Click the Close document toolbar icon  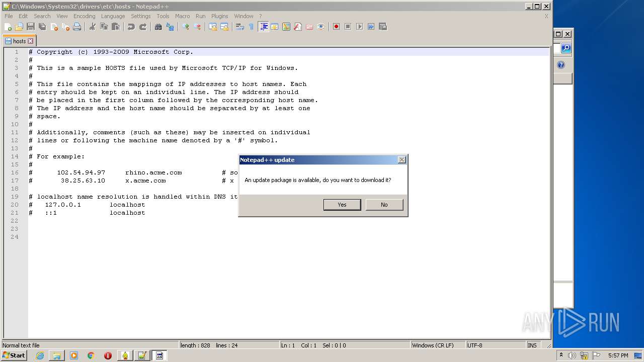pyautogui.click(x=54, y=27)
